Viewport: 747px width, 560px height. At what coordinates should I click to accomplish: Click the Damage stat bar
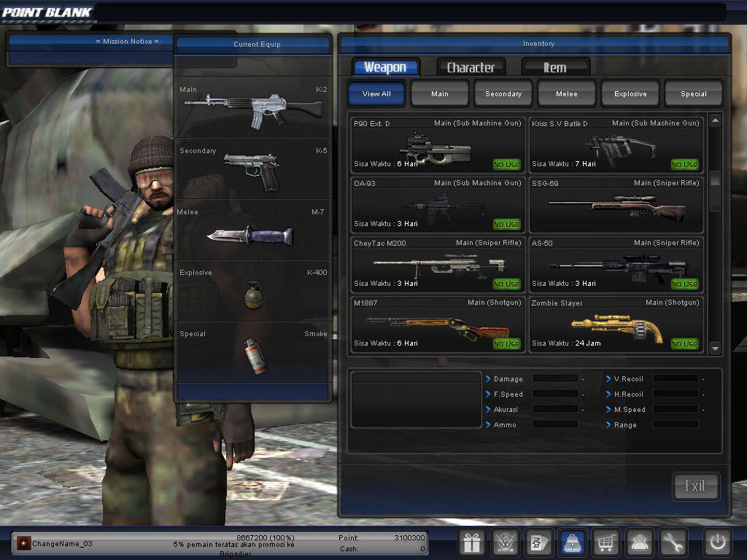click(x=555, y=378)
